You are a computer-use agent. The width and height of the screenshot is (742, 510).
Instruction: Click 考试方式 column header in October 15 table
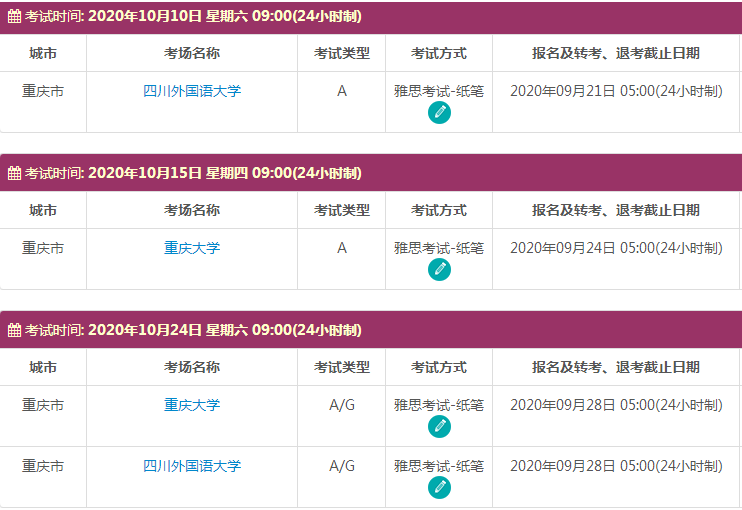(439, 210)
